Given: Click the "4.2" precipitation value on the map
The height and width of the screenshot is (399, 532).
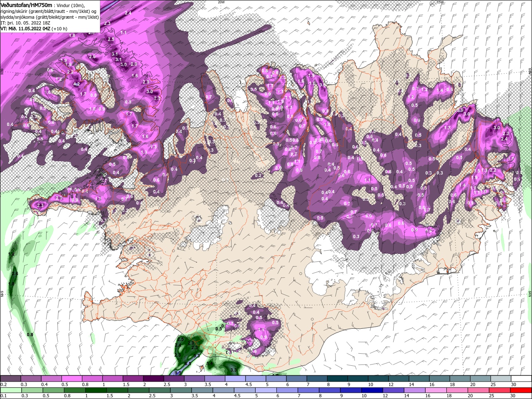Looking at the screenshot, I should click(76, 84).
